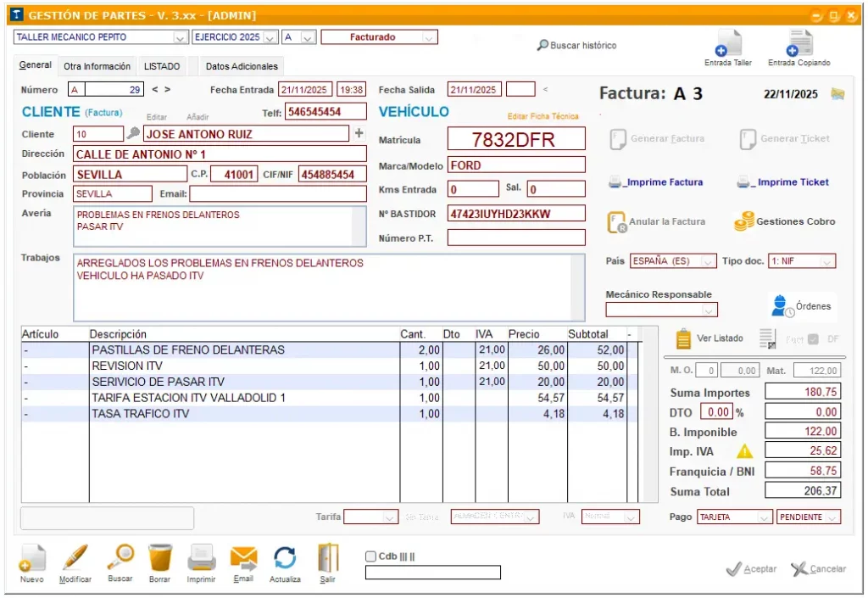Enable the Cdb barcode checkbox
Image resolution: width=868 pixels, height=598 pixels.
point(370,556)
